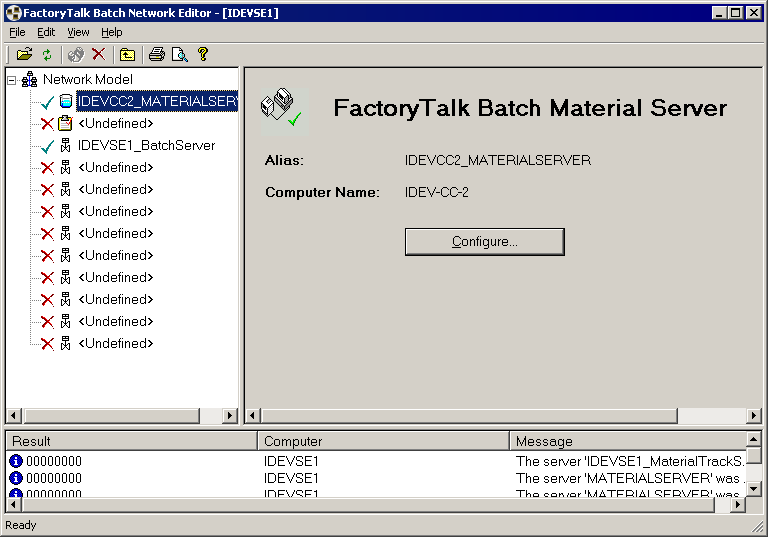The image size is (768, 537).
Task: Minimize the Network Editor window
Action: coord(719,13)
